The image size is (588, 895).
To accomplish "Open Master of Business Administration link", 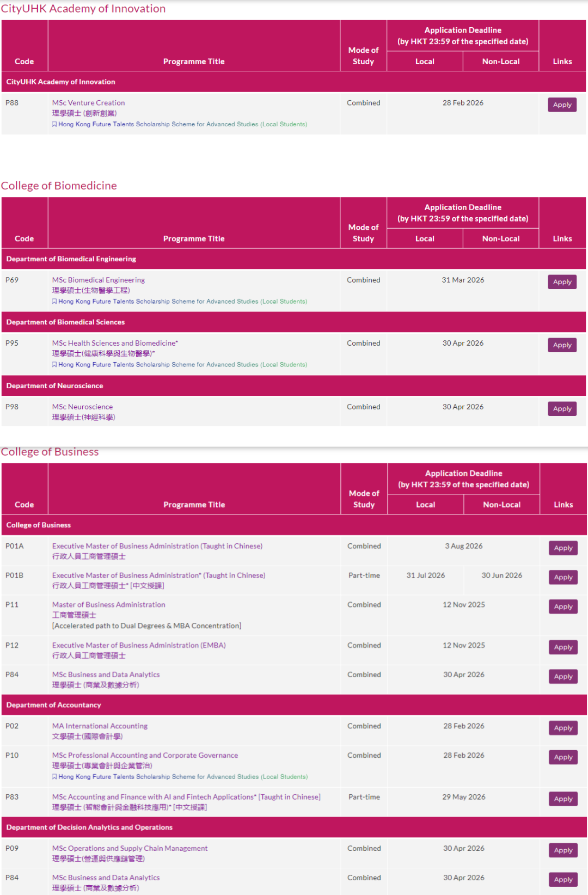I will 108,605.
